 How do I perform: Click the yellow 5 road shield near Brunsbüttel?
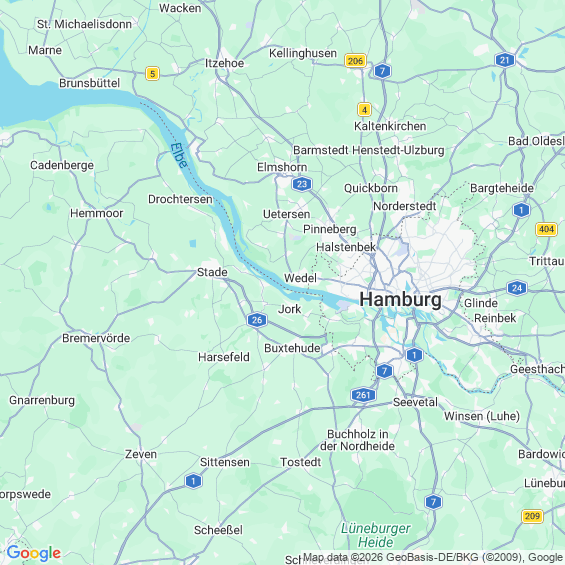(152, 74)
